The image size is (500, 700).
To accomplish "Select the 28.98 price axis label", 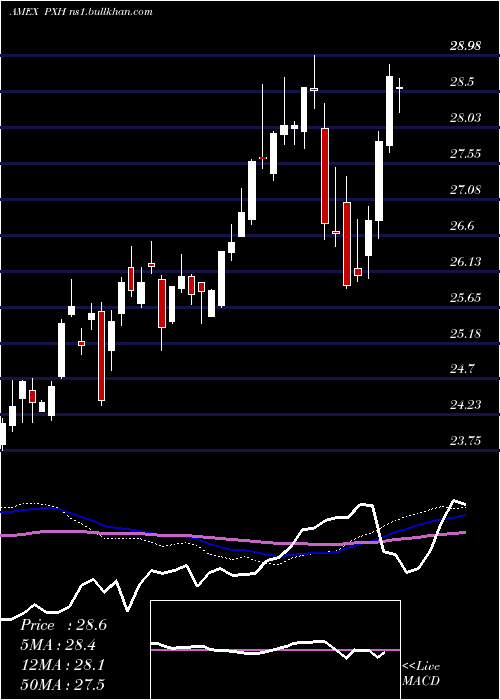I will (x=466, y=46).
